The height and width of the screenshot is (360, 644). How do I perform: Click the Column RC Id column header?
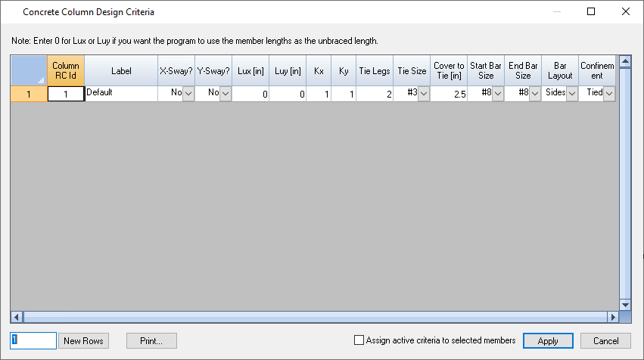tap(66, 70)
